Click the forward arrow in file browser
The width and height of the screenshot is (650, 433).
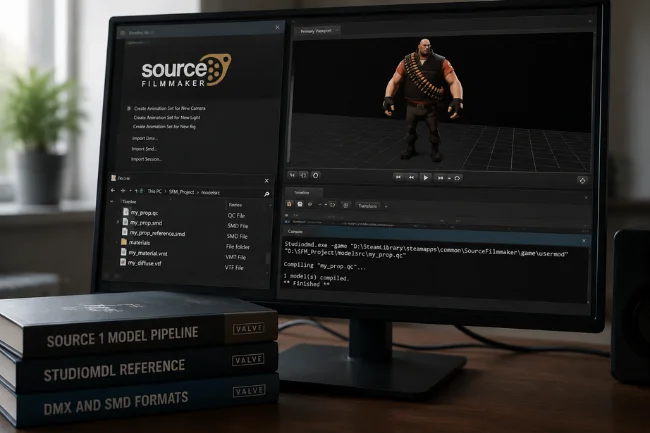(123, 191)
